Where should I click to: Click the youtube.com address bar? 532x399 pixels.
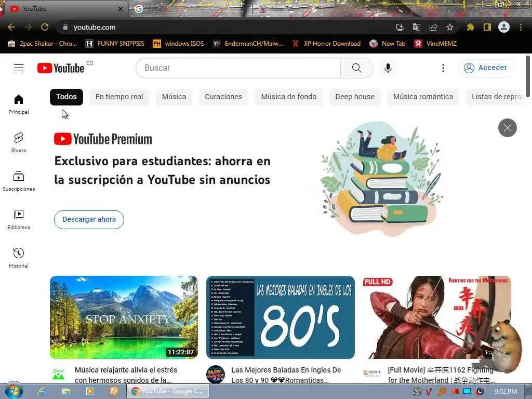point(224,27)
